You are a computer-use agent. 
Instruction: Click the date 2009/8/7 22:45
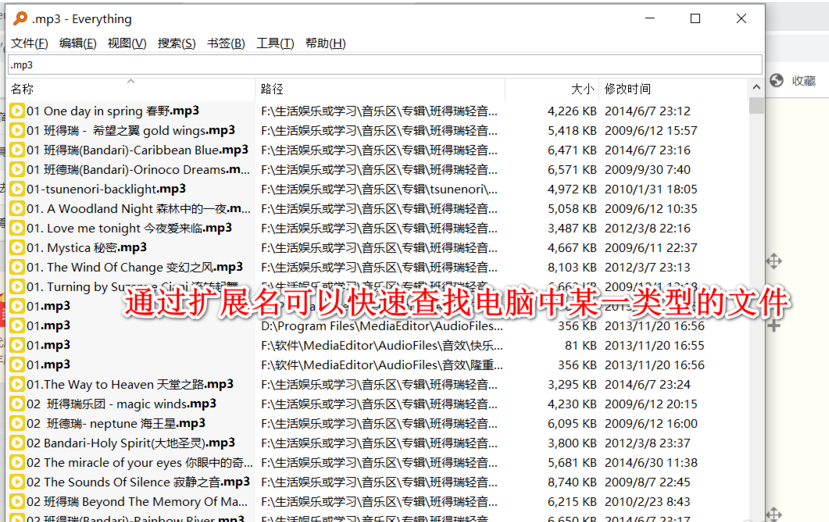[648, 482]
